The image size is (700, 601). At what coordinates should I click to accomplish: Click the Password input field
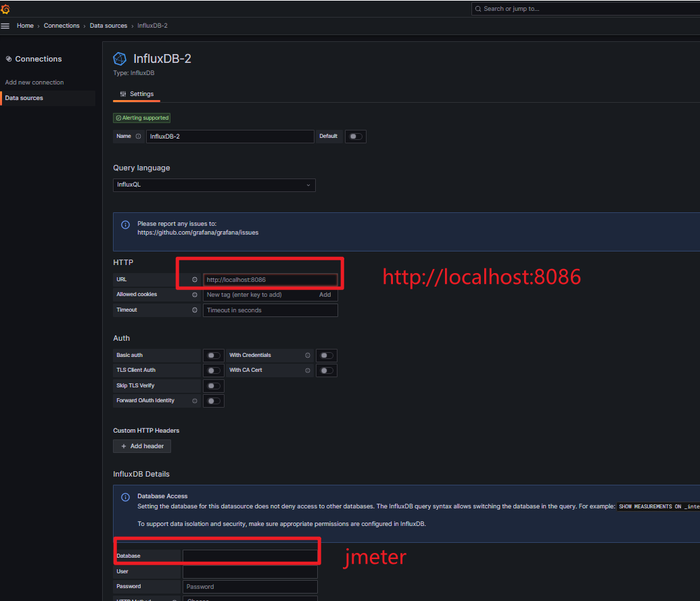point(250,587)
